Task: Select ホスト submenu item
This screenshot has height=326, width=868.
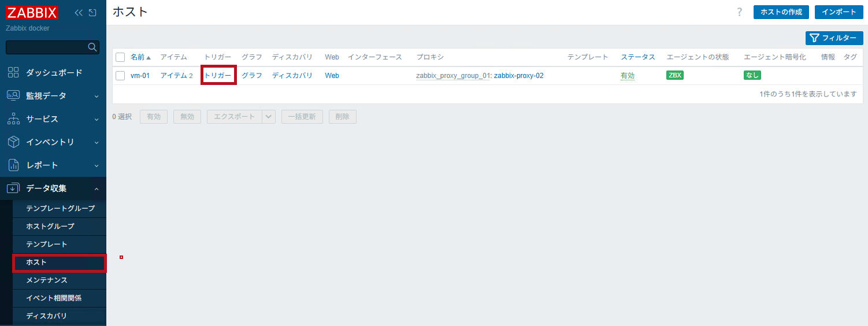Action: 60,262
